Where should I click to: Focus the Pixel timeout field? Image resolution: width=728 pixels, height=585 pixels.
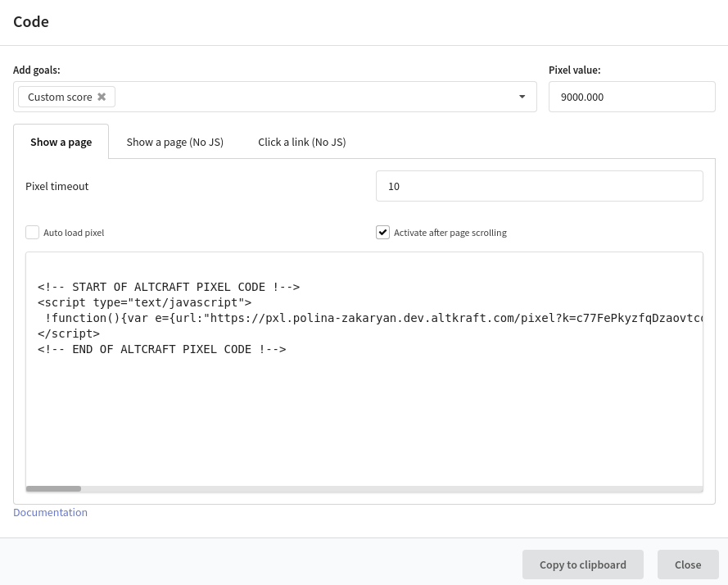tap(540, 186)
